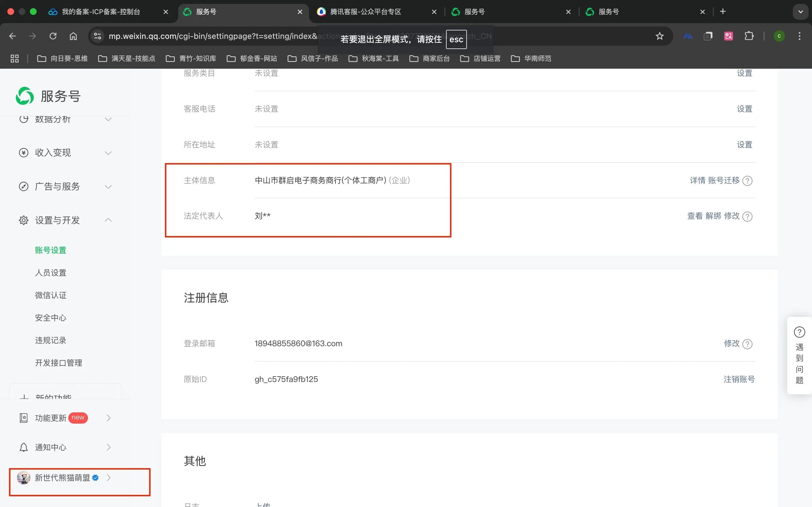Click the help icon beside 修改 for 法定代表人
The height and width of the screenshot is (507, 812).
[x=747, y=216]
